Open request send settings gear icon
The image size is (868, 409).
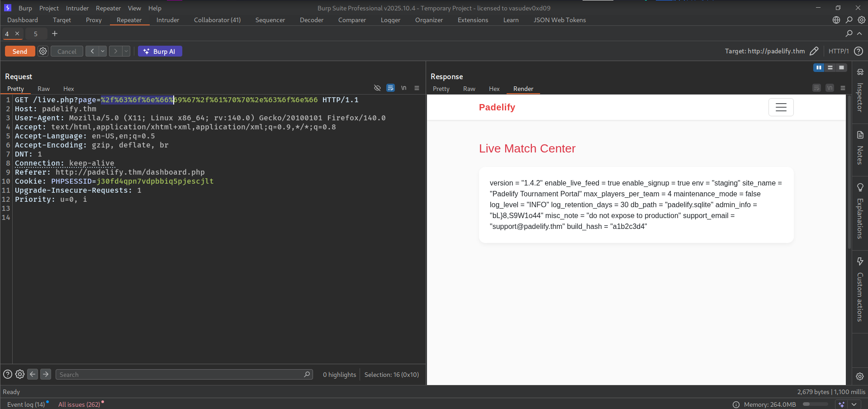point(43,52)
